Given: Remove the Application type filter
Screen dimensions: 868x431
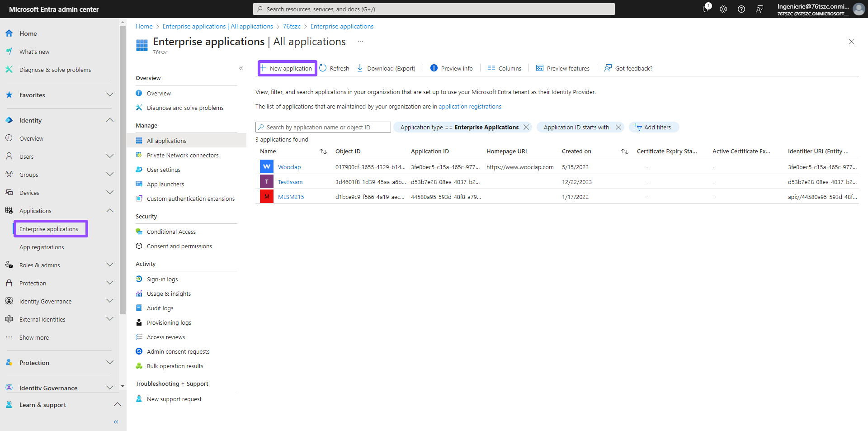Looking at the screenshot, I should [x=526, y=127].
